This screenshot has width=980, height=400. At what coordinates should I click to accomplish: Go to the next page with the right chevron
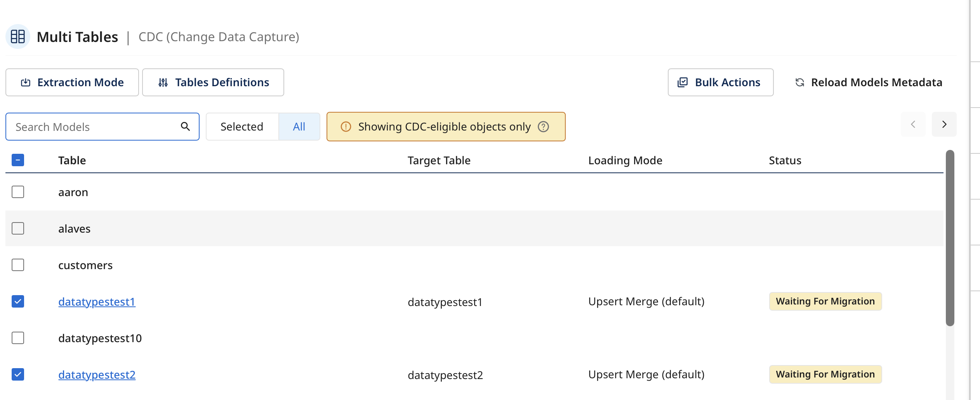pyautogui.click(x=944, y=124)
